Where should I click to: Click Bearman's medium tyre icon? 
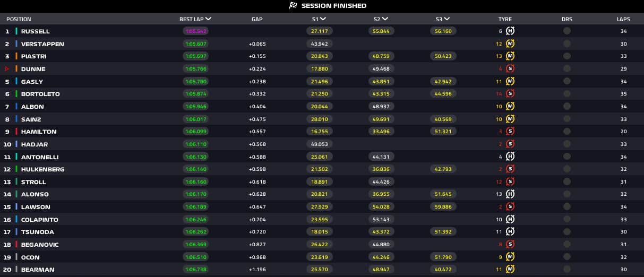[510, 270]
